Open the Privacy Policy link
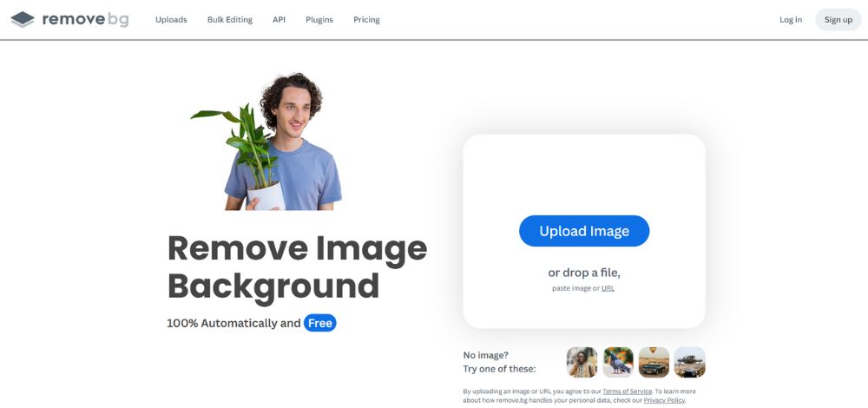The image size is (868, 408). tap(664, 400)
